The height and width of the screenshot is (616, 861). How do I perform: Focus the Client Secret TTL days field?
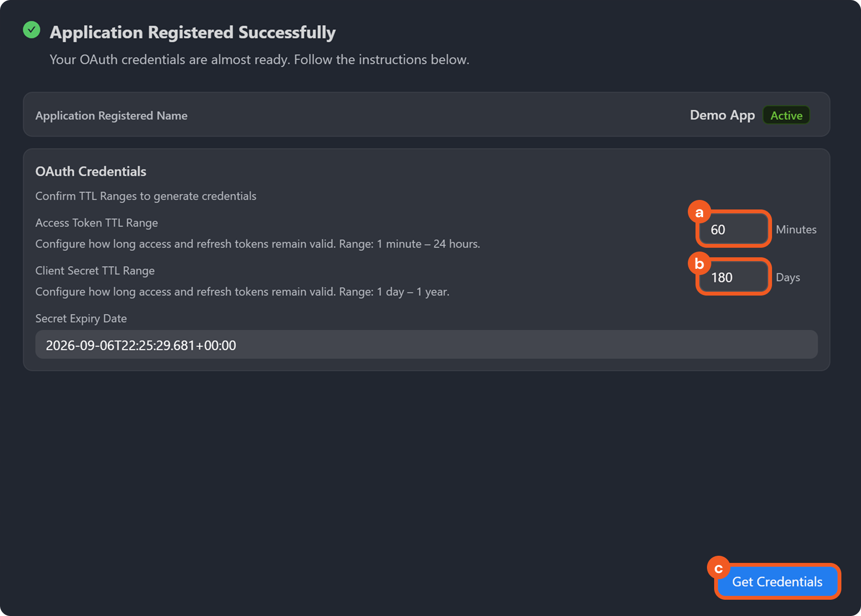pyautogui.click(x=733, y=277)
